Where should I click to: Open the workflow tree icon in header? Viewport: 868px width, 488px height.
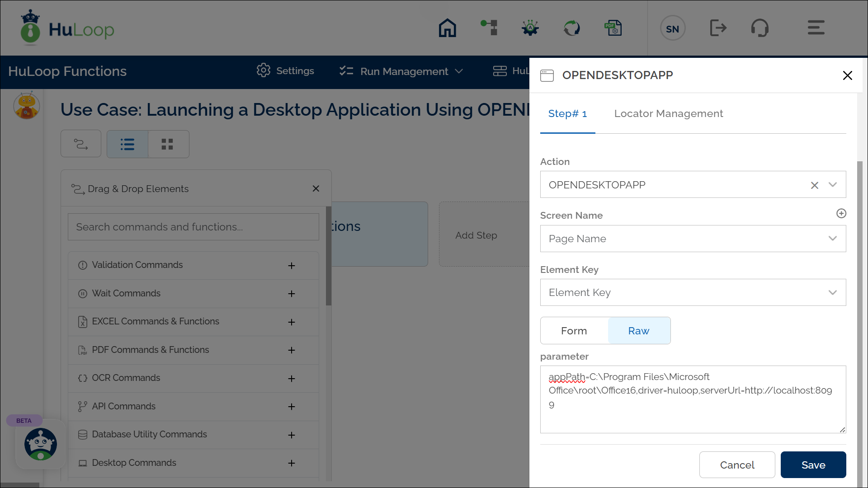(x=489, y=28)
